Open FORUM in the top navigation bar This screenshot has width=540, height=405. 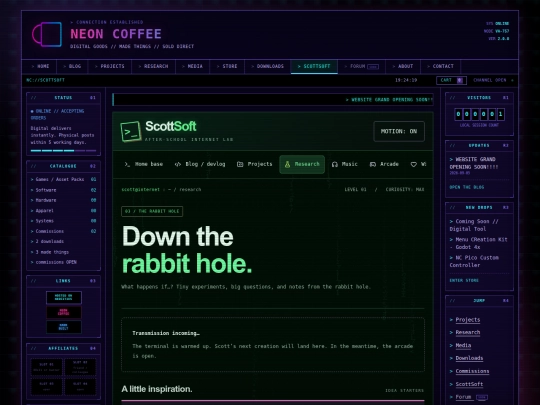[x=362, y=66]
